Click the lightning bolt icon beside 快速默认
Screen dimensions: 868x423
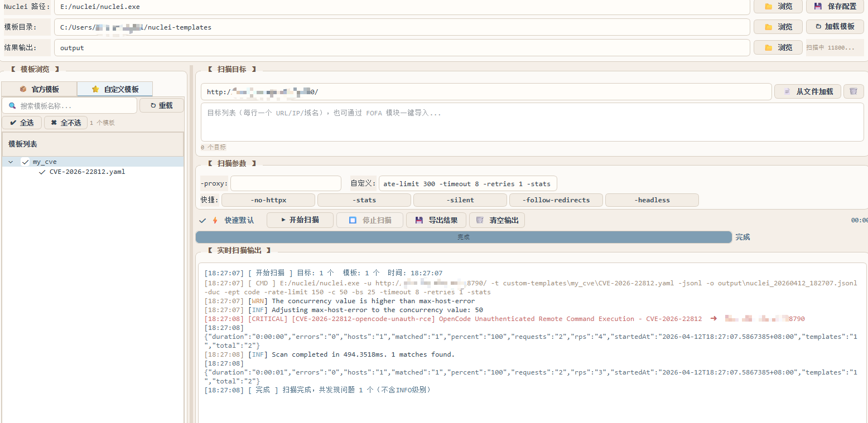[x=215, y=220]
